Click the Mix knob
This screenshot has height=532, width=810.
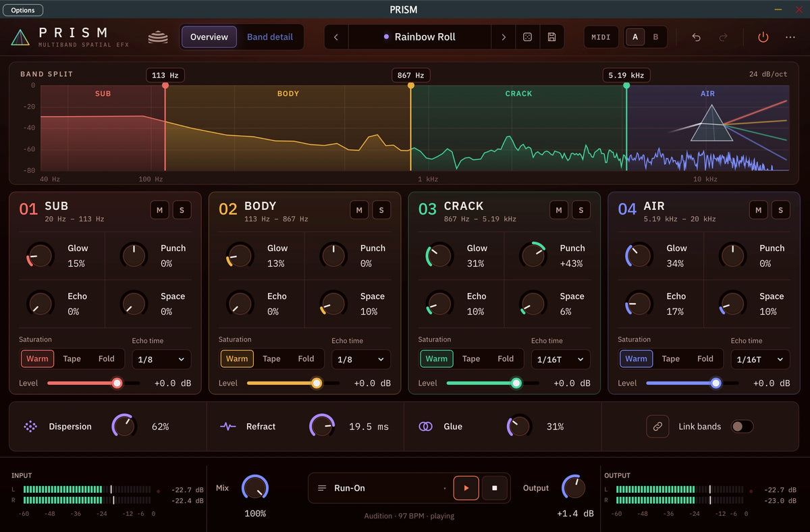click(255, 487)
